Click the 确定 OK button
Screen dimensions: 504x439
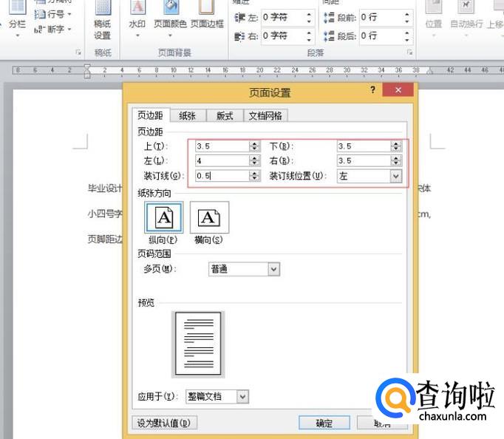pos(324,423)
